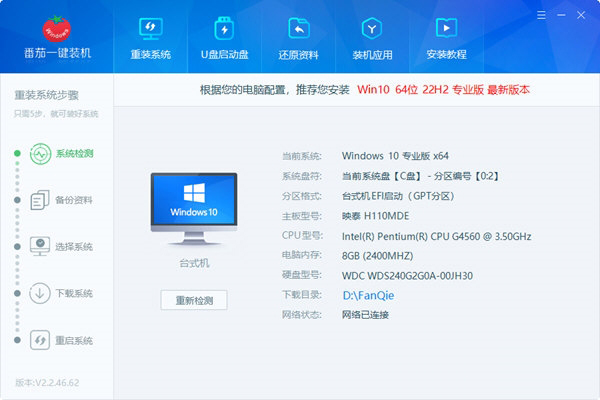Minimize the 番茄一键装机 window
Image resolution: width=600 pixels, height=400 pixels.
click(563, 15)
